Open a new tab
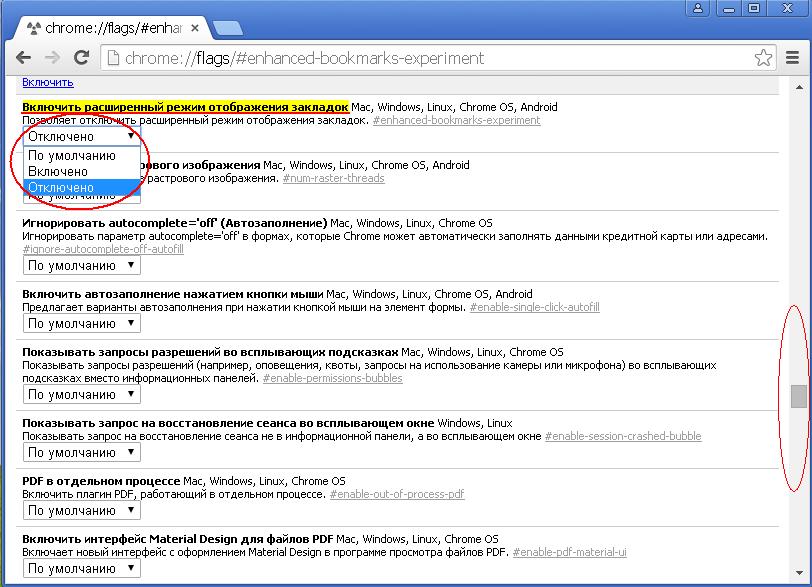Viewport: 812px width, 587px height. click(x=227, y=28)
